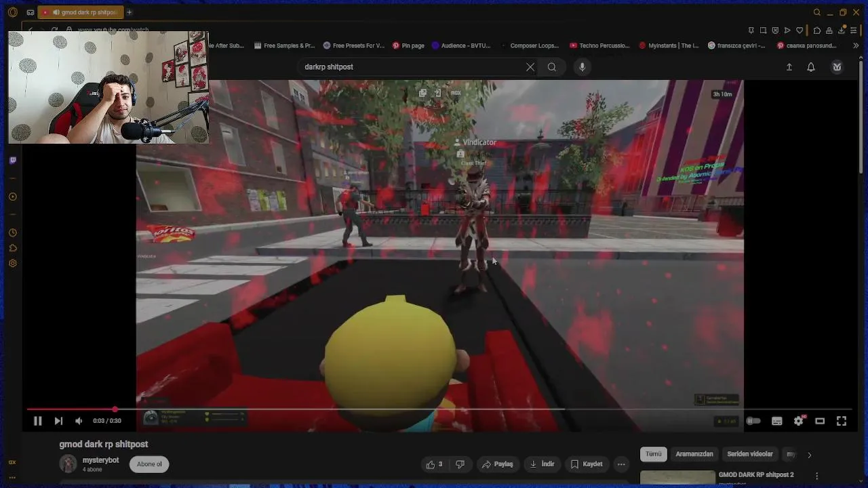Open the Opera GX menu logo
The image size is (868, 488).
tap(12, 12)
